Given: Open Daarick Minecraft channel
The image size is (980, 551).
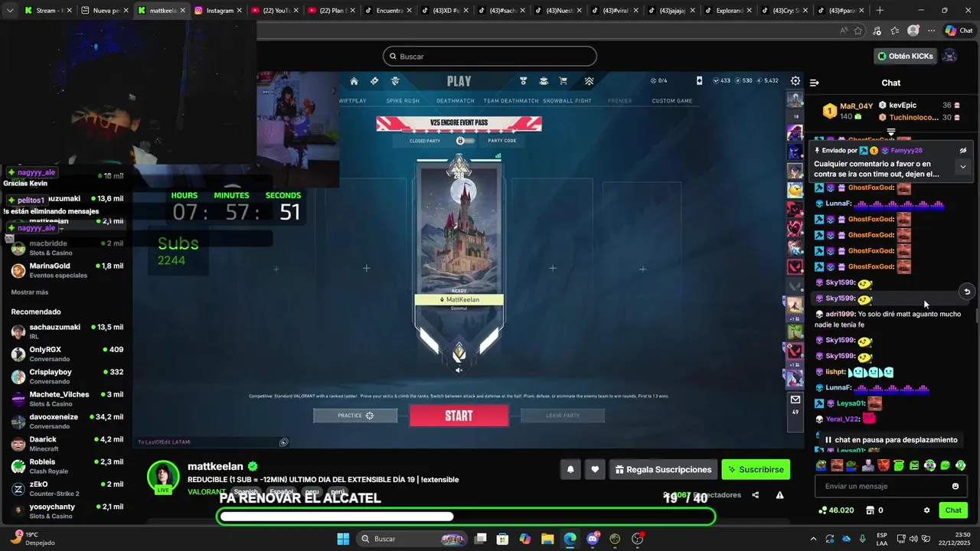Looking at the screenshot, I should tap(67, 444).
